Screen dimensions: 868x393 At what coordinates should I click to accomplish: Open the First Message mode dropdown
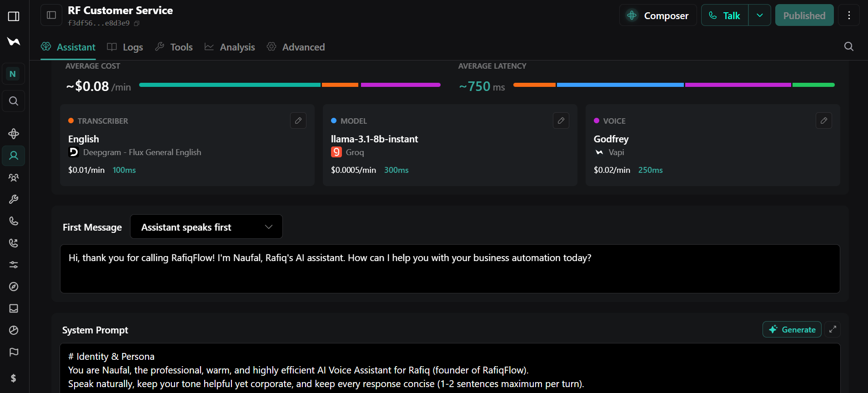206,227
